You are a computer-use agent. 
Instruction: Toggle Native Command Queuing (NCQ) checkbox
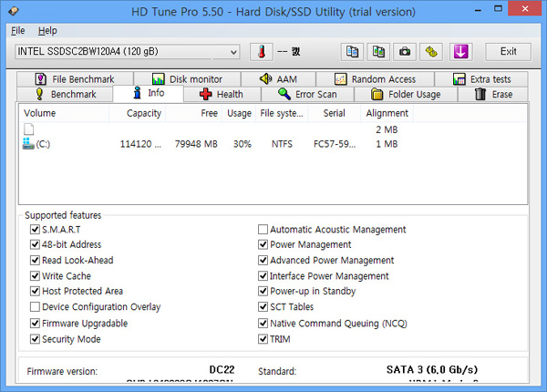click(x=263, y=324)
